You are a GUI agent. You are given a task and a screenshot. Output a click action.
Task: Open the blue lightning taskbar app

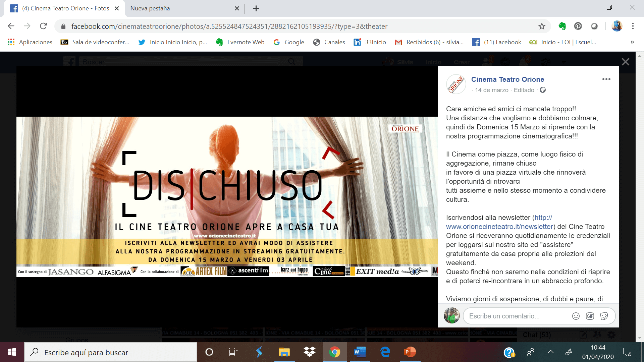[259, 352]
